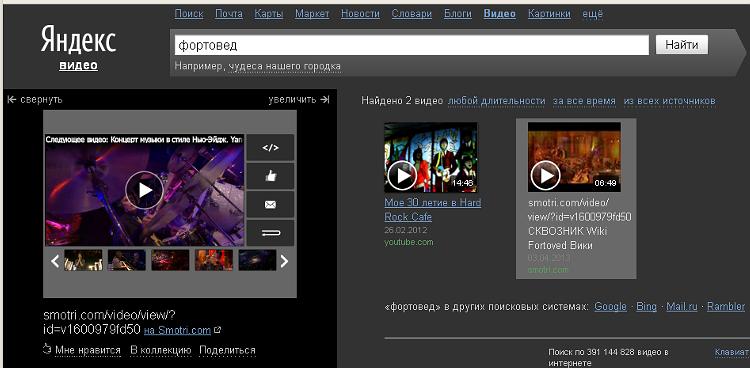The image size is (750, 368).
Task: Open the Маркет service link
Action: (x=312, y=14)
